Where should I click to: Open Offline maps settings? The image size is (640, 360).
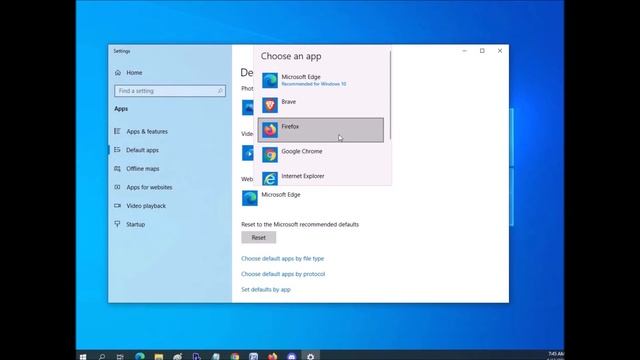(x=137, y=169)
